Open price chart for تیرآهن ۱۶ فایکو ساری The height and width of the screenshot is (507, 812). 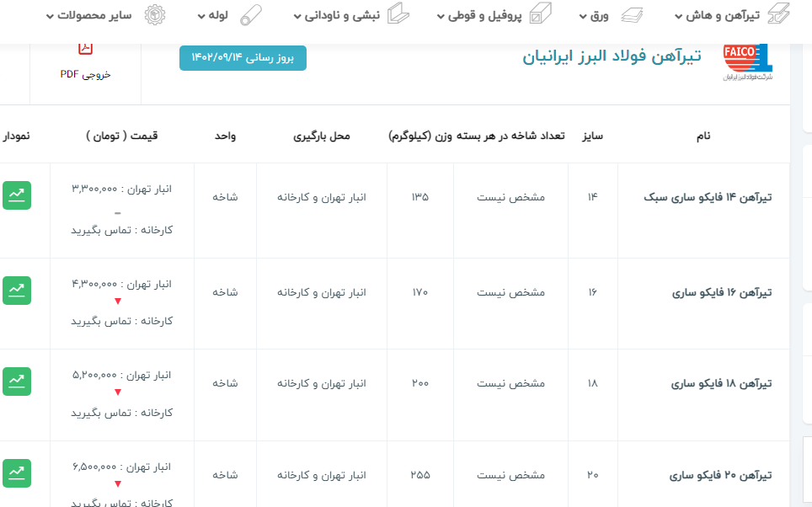pos(16,291)
